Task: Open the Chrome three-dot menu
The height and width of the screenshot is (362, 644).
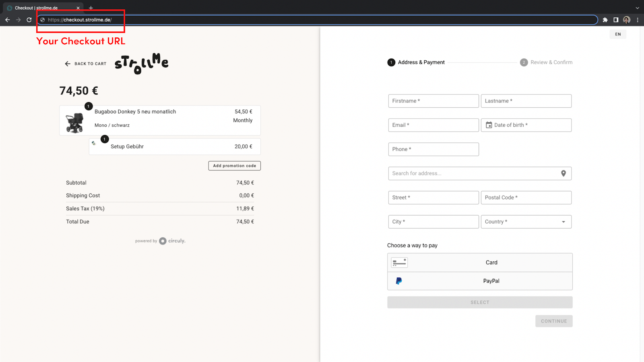Action: click(x=638, y=20)
